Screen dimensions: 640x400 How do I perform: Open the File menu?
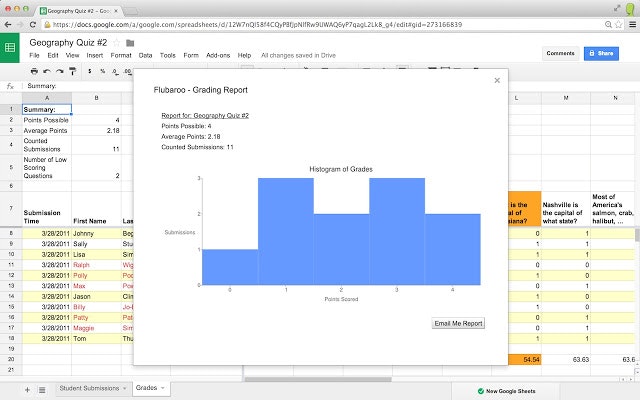(x=34, y=55)
